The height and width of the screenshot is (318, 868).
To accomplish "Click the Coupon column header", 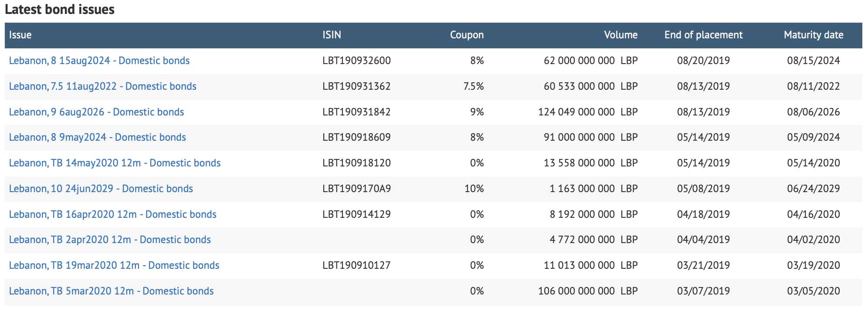I will pyautogui.click(x=467, y=35).
